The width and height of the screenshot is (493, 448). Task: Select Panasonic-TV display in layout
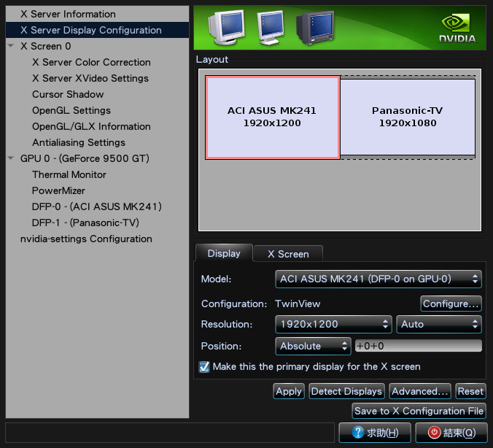coord(408,117)
